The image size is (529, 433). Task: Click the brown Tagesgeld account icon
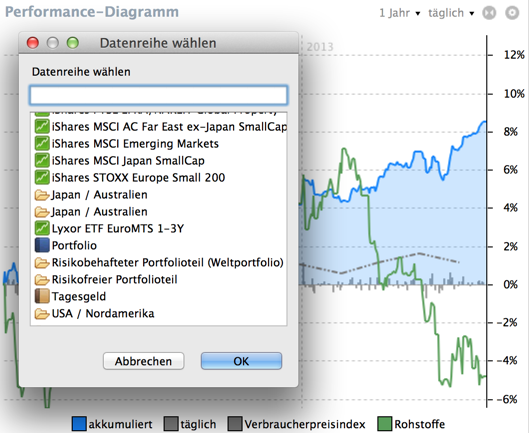point(42,296)
